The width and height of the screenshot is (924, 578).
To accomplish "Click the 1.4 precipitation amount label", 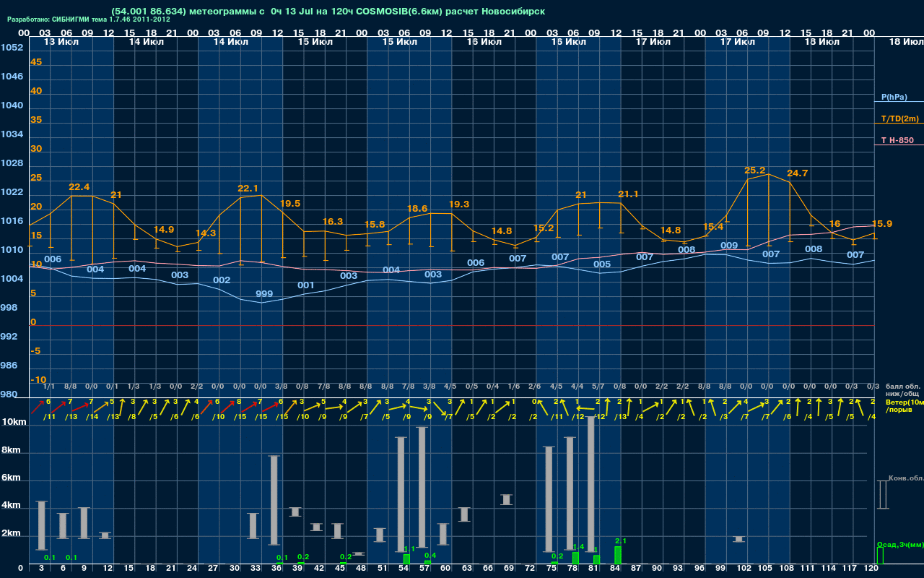I will coord(578,548).
